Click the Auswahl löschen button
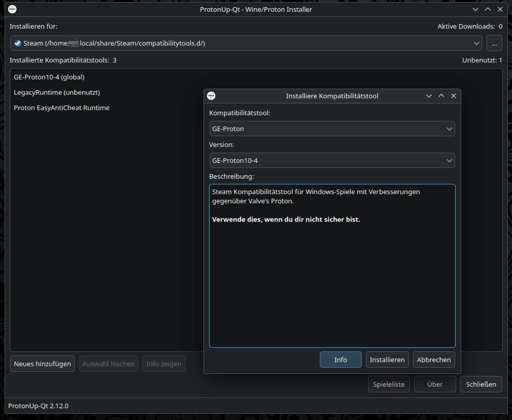 (109, 364)
